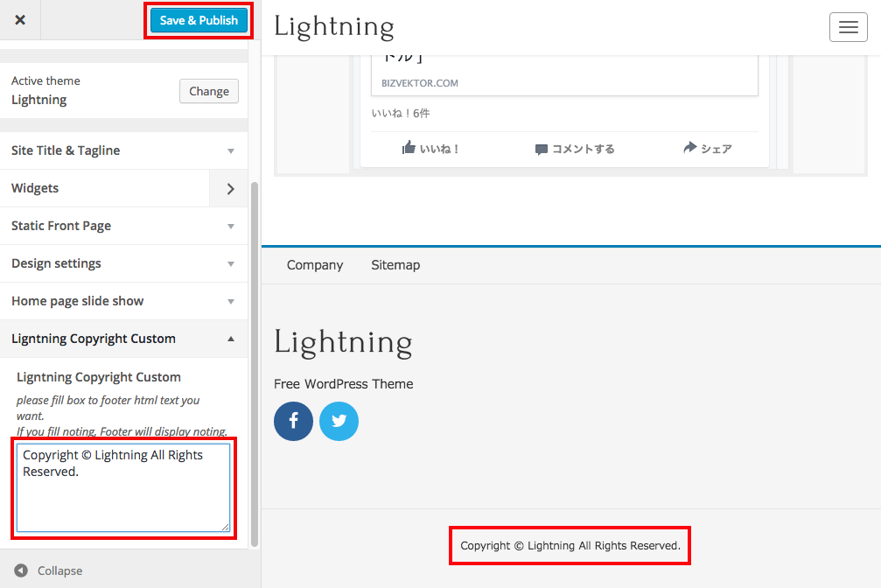Open the Company footer menu link
881x588 pixels.
click(x=315, y=265)
